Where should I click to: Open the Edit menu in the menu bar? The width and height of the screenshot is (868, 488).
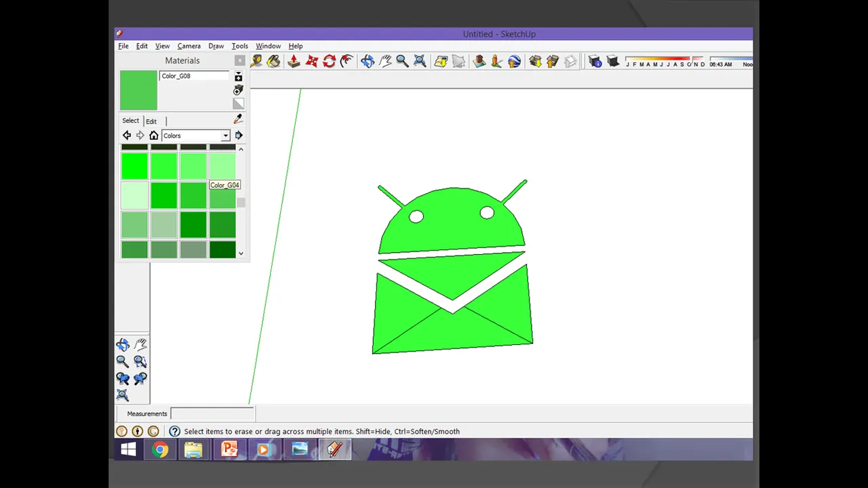tap(142, 46)
